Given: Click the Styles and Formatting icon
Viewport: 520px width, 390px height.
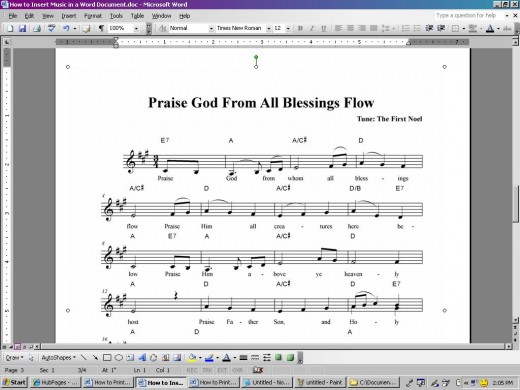Looking at the screenshot, I should pyautogui.click(x=163, y=28).
